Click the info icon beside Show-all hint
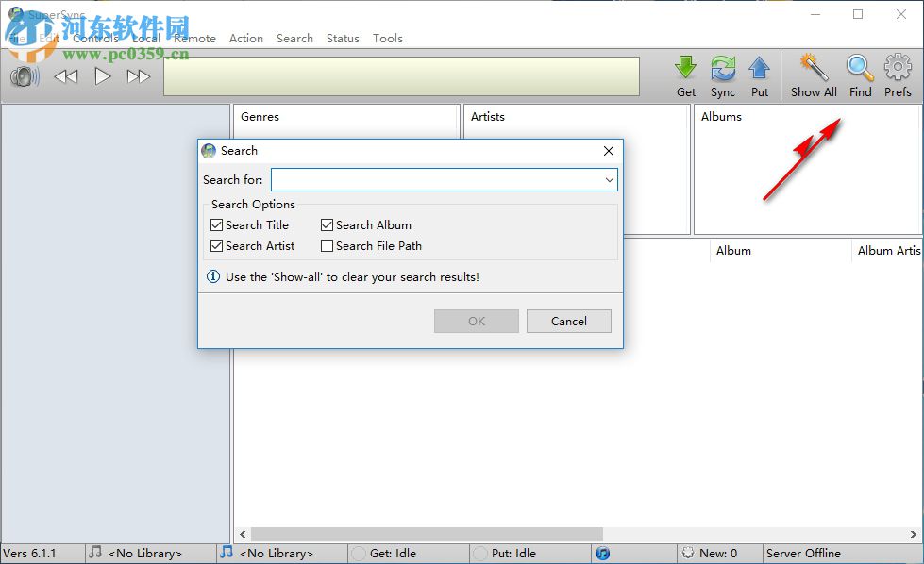Viewport: 924px width, 564px height. click(213, 276)
